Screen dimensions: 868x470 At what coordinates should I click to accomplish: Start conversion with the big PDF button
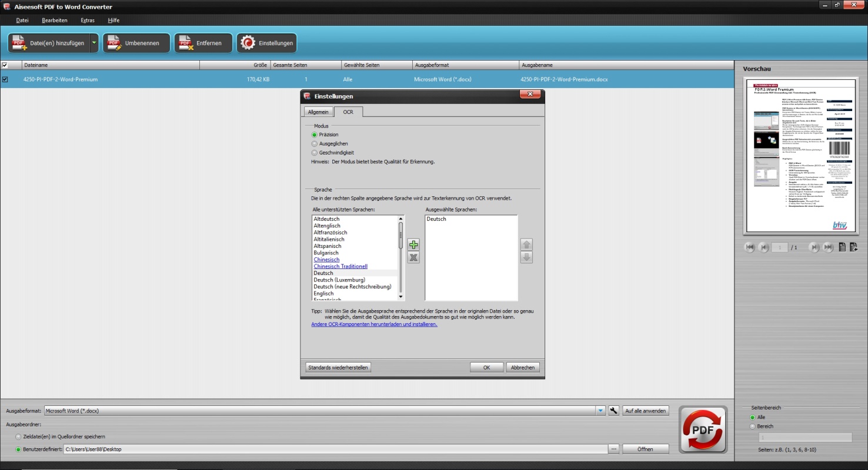(x=703, y=429)
